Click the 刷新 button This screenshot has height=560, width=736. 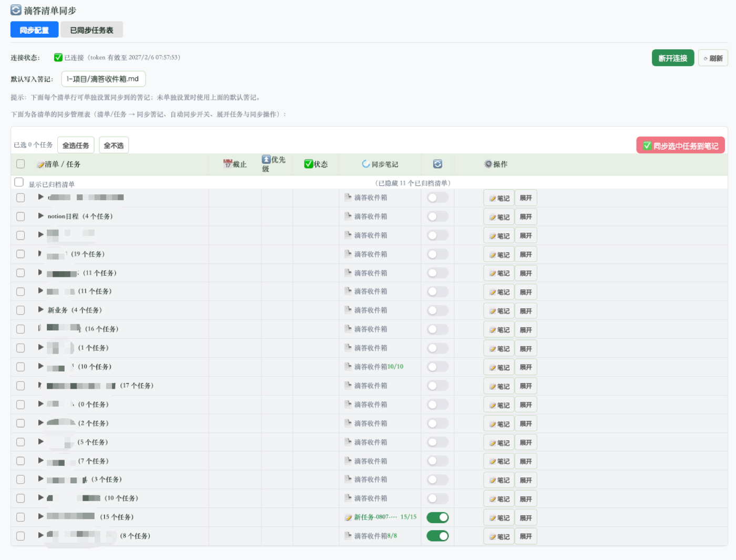click(x=713, y=58)
